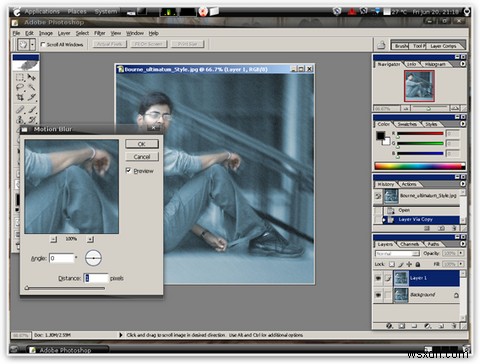Select the Lasso tool
Image resolution: width=480 pixels, height=364 pixels.
click(20, 87)
